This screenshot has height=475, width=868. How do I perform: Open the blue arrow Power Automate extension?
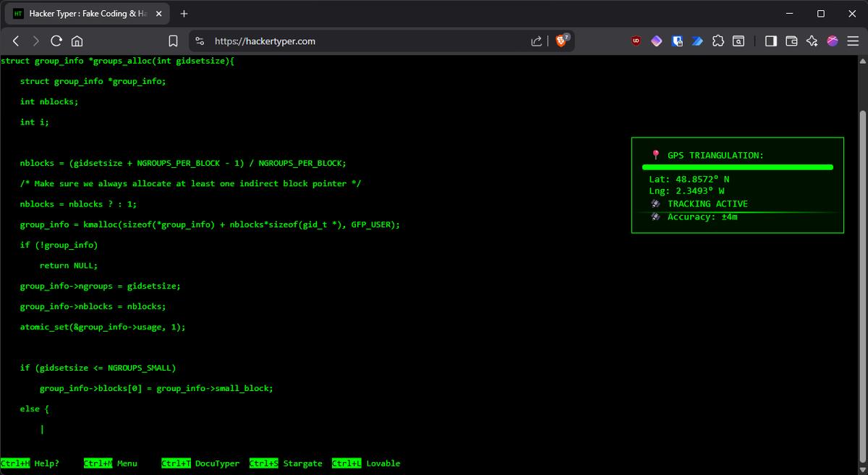[x=697, y=41]
